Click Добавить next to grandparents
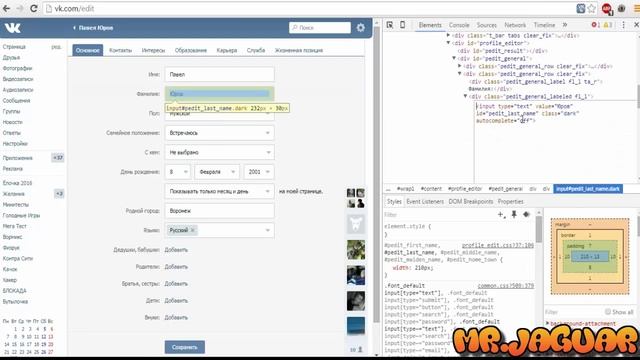 (x=176, y=250)
